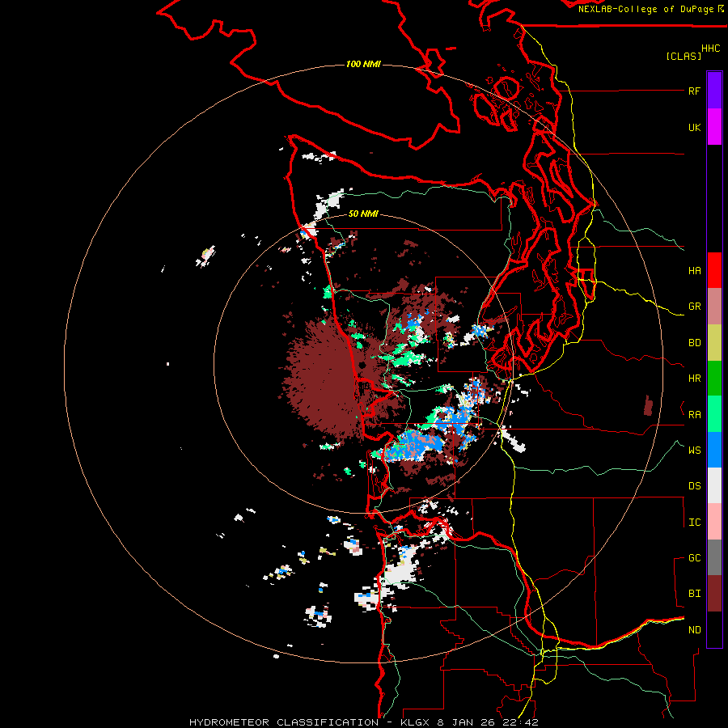Click the UK magenta legend swatch
Screen dimensions: 728x728
point(714,127)
